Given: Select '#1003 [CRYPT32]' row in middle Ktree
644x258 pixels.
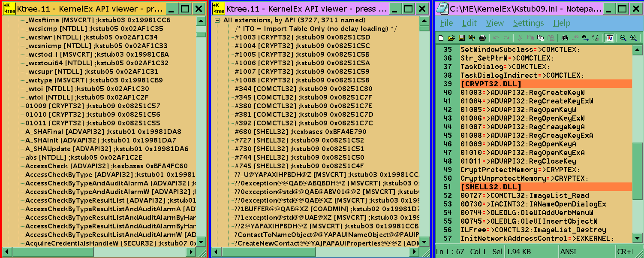Looking at the screenshot, I should tap(302, 37).
